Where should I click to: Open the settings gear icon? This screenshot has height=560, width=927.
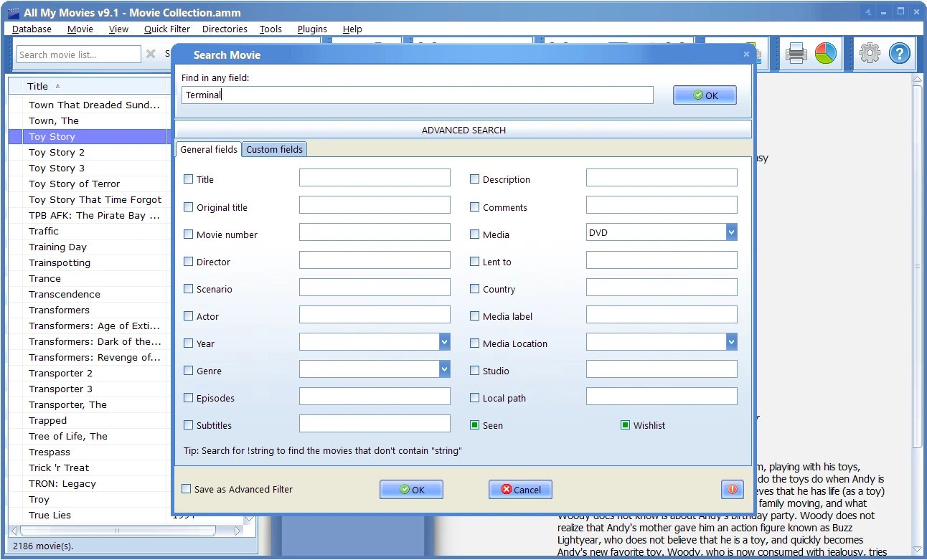point(869,54)
